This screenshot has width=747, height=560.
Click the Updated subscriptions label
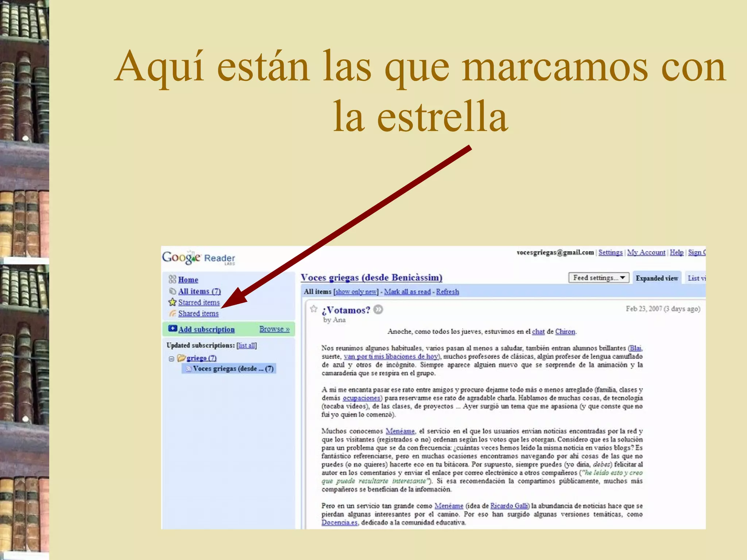pyautogui.click(x=201, y=345)
